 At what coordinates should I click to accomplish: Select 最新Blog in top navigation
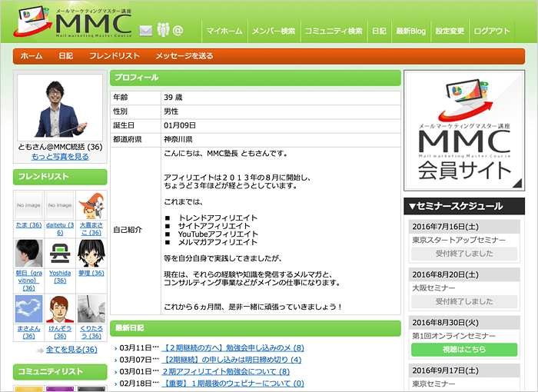[410, 32]
